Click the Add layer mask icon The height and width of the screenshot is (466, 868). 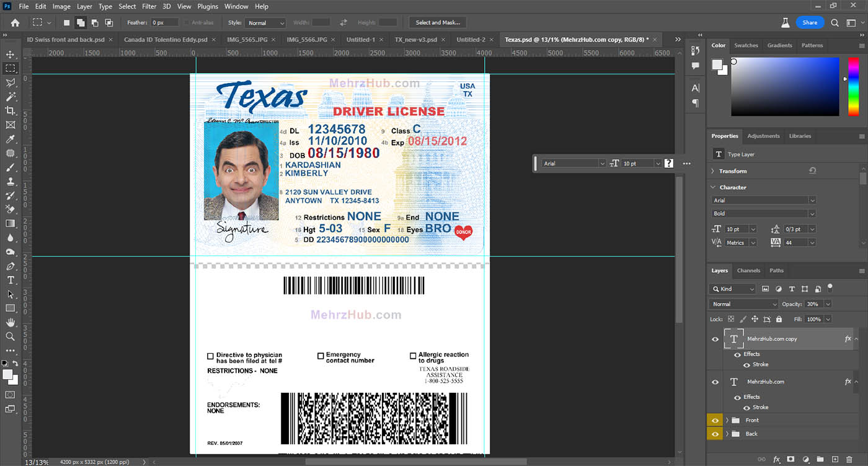pyautogui.click(x=790, y=459)
